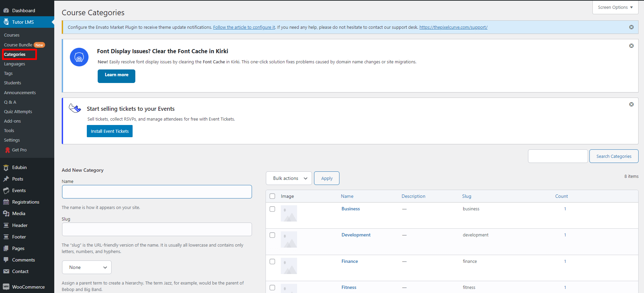Screen dimensions: 644x293
Task: Click the Dashboard gauge icon
Action: coord(6,11)
